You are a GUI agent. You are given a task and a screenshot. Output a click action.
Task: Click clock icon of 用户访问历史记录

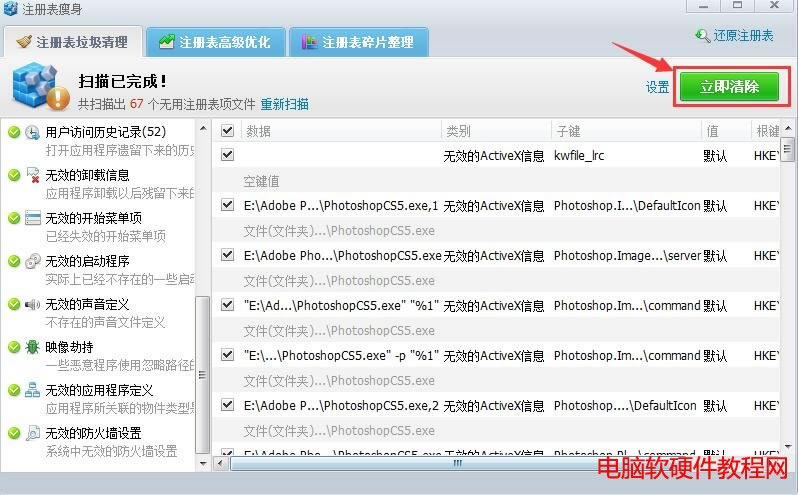[x=33, y=132]
